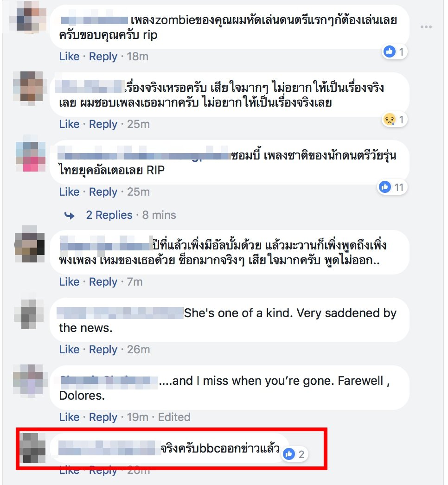
Task: Reply to the comment with the sad reaction
Action: tap(103, 124)
